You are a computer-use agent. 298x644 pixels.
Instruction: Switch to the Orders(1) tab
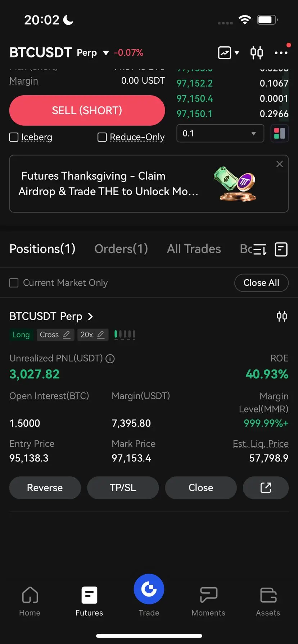click(121, 249)
